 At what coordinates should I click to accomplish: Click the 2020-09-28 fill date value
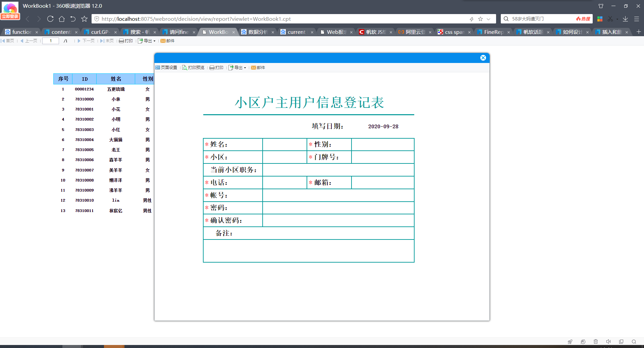coord(383,126)
